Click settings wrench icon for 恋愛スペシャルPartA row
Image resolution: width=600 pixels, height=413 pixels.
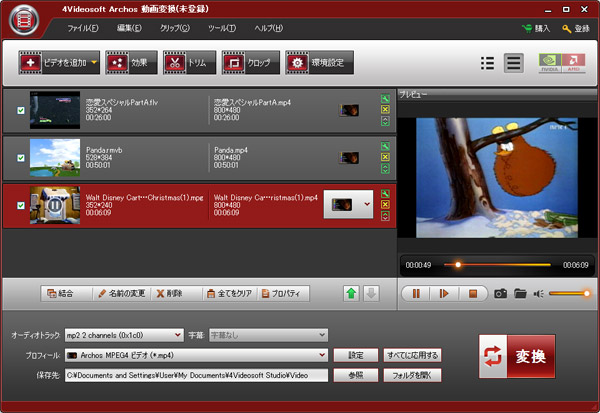[x=385, y=99]
